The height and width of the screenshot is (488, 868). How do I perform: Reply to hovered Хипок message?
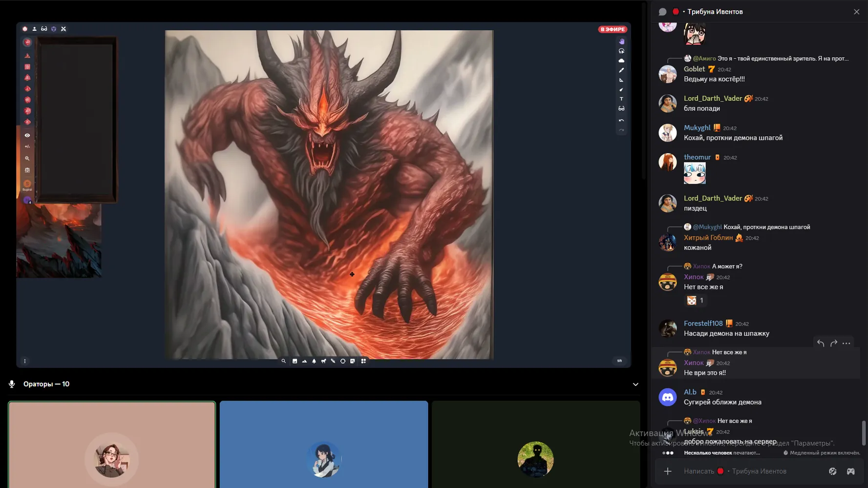pos(821,344)
